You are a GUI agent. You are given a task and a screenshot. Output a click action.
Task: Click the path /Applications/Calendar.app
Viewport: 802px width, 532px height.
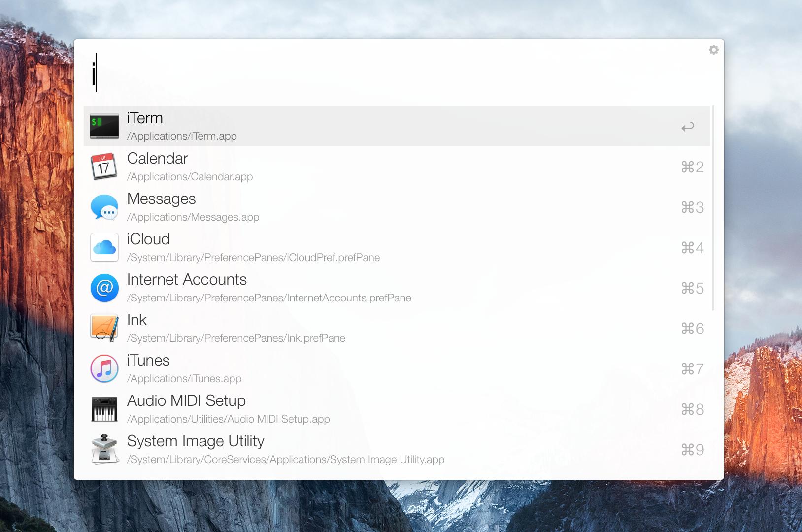coord(190,177)
